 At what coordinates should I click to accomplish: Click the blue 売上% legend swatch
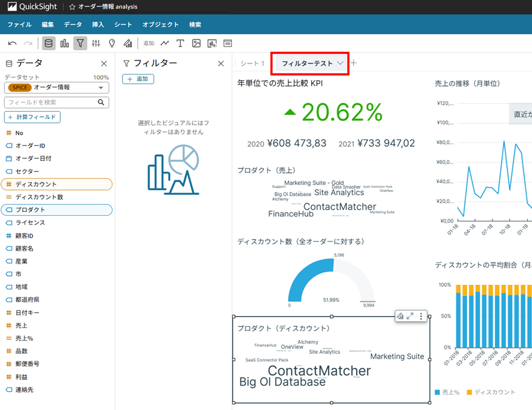pos(437,392)
